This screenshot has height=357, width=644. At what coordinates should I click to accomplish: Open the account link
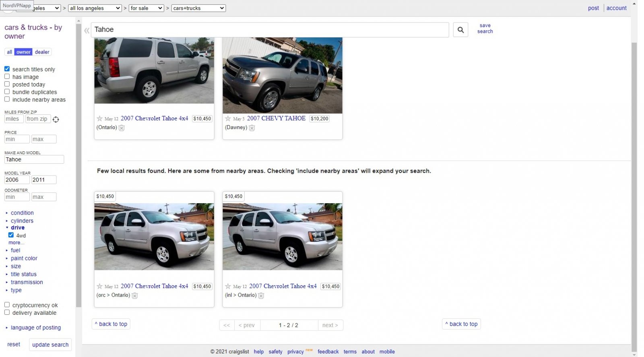point(616,8)
